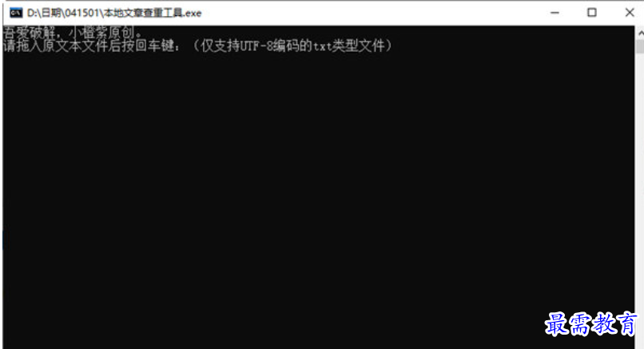Click the UTF-8 word in the prompt
This screenshot has height=349, width=644.
(x=256, y=46)
